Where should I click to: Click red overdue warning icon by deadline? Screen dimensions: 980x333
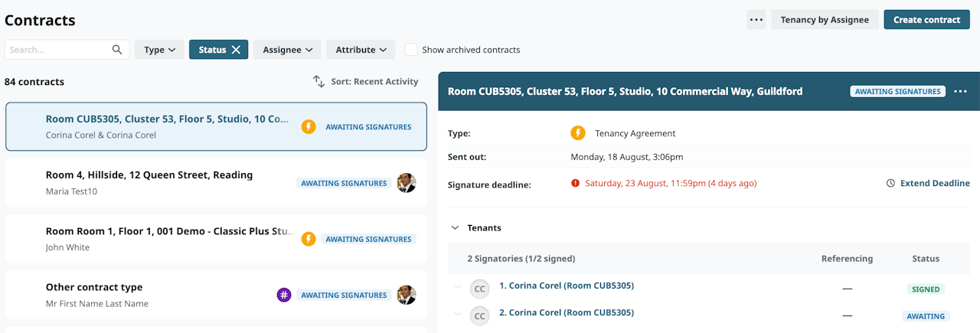[x=575, y=184]
